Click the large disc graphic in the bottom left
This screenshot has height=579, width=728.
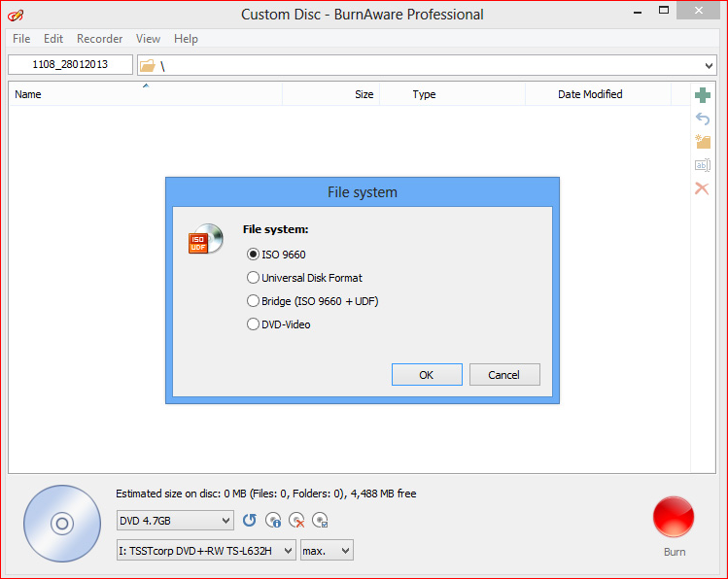point(62,524)
